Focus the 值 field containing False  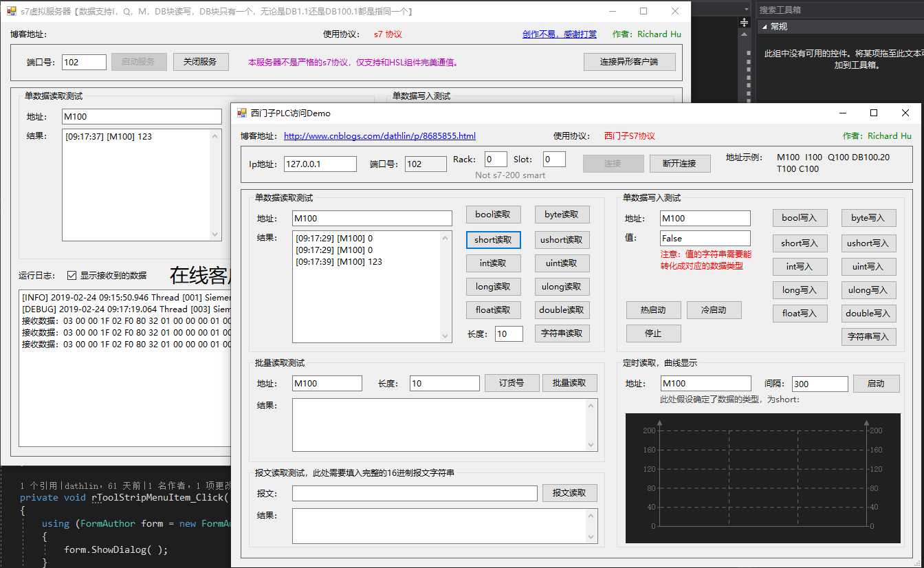tap(705, 239)
